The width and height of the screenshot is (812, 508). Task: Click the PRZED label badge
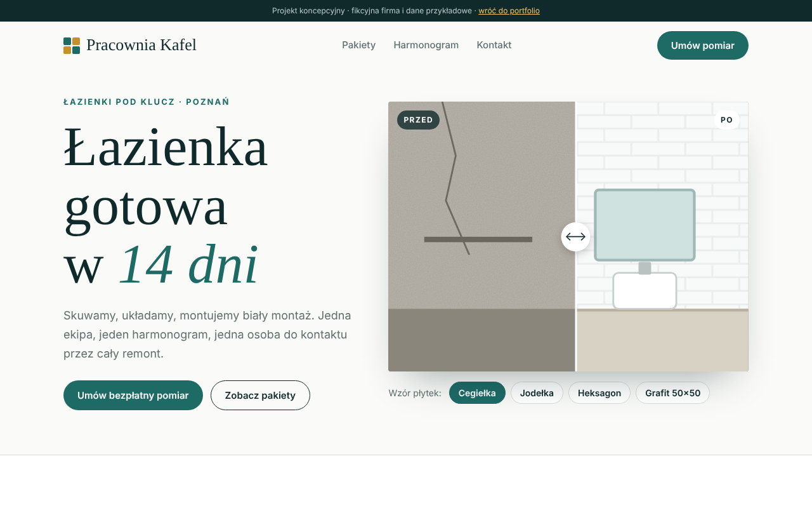point(418,120)
